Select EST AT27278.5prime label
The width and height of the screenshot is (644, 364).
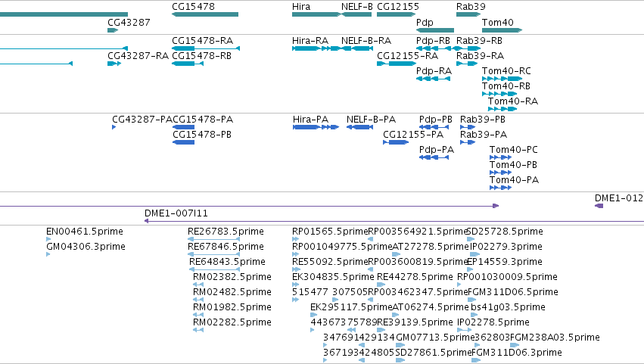pyautogui.click(x=431, y=247)
